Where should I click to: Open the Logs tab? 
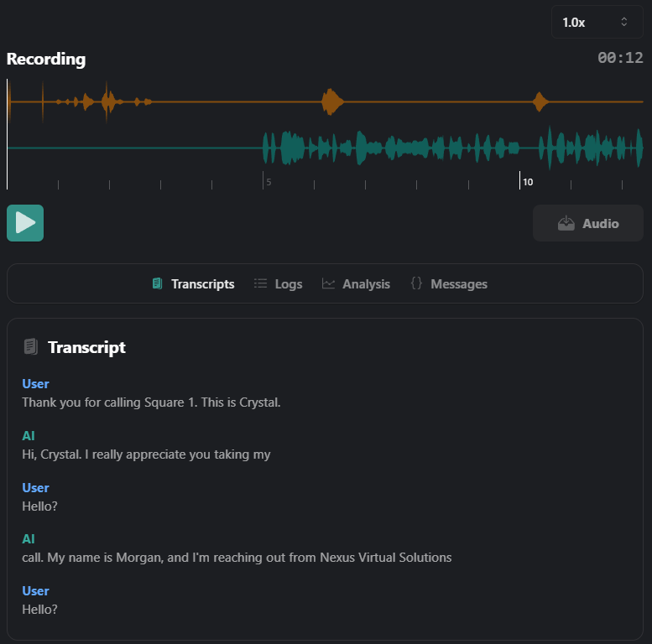[279, 283]
